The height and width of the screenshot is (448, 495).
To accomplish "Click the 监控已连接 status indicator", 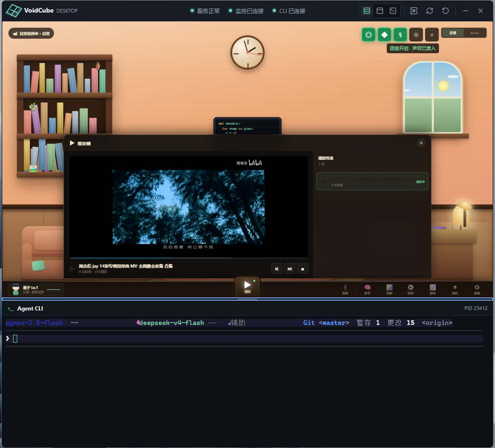I will [x=246, y=11].
